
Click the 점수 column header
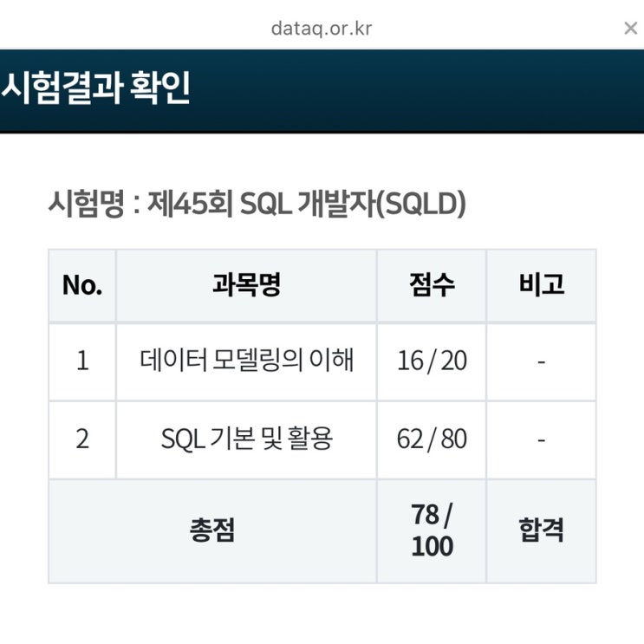pyautogui.click(x=432, y=285)
